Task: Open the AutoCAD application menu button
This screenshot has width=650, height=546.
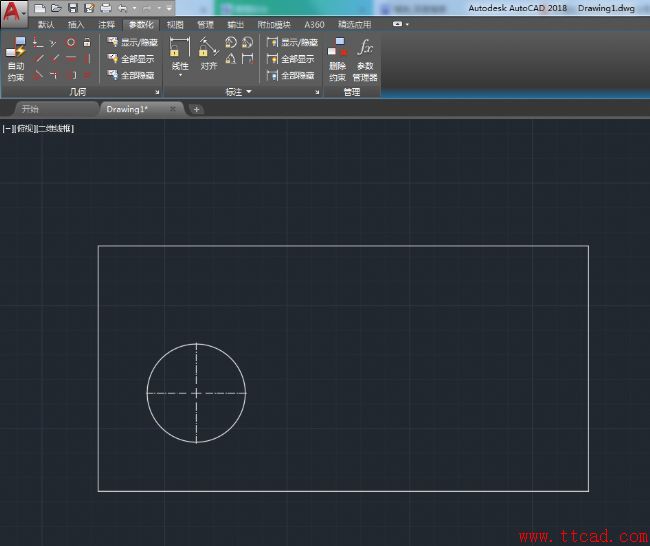Action: (14, 13)
